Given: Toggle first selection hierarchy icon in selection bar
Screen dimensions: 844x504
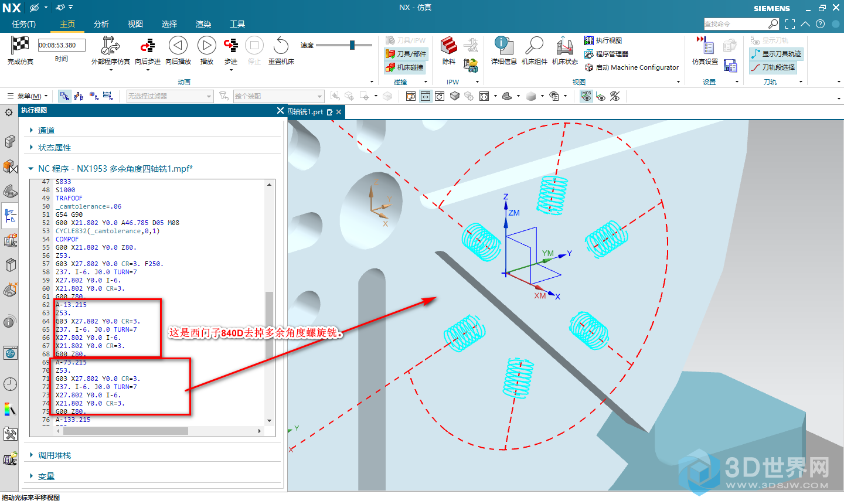Looking at the screenshot, I should click(64, 96).
